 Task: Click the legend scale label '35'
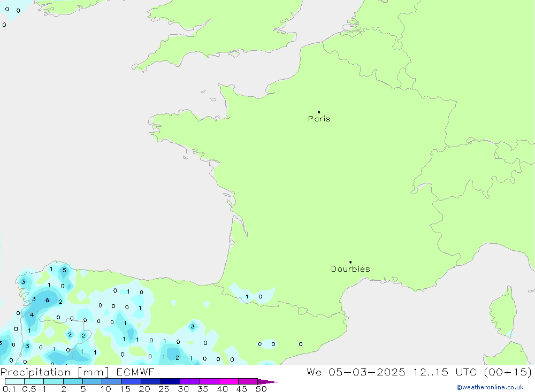[203, 389]
